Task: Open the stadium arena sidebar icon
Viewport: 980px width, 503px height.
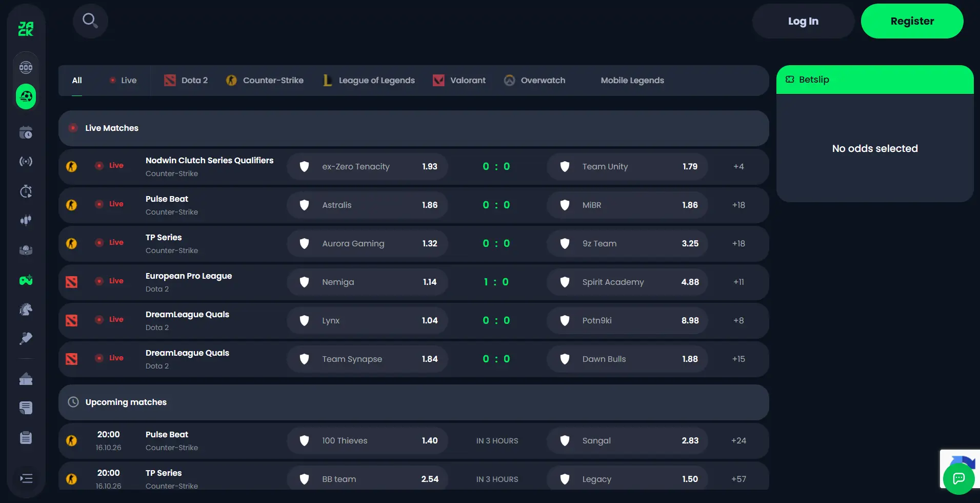Action: pos(26,250)
